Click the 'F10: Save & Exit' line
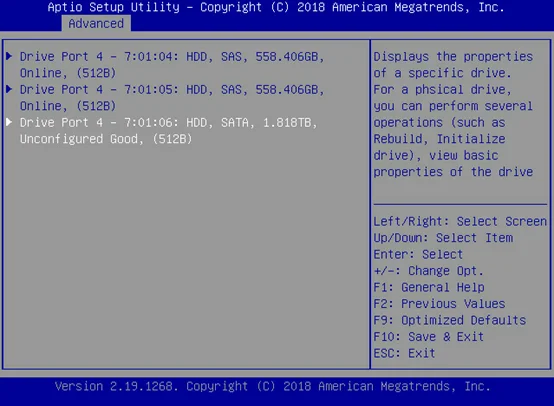This screenshot has width=554, height=406. tap(429, 337)
